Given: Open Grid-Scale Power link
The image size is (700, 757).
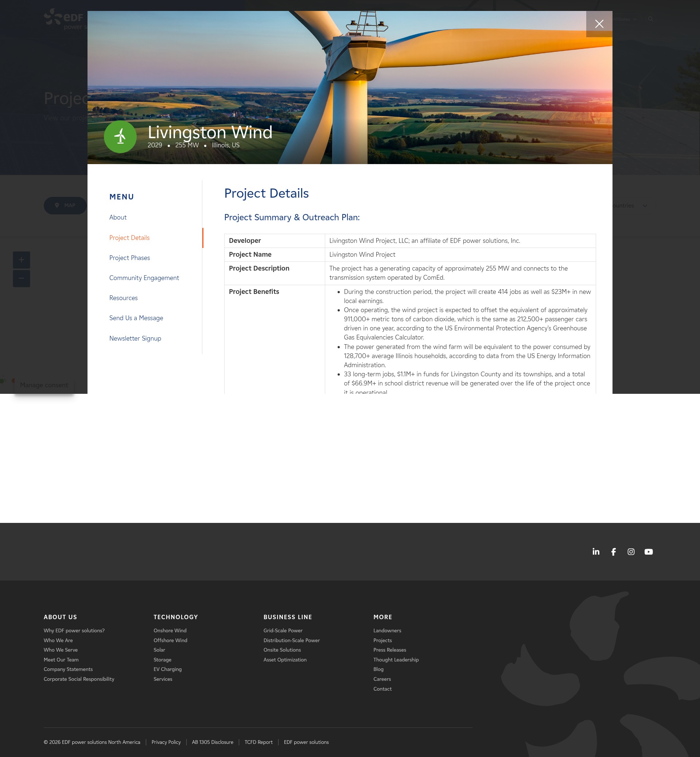Looking at the screenshot, I should (x=283, y=630).
